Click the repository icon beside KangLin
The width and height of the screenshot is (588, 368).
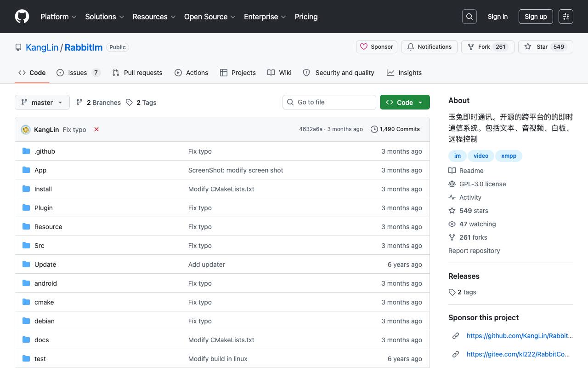point(18,47)
